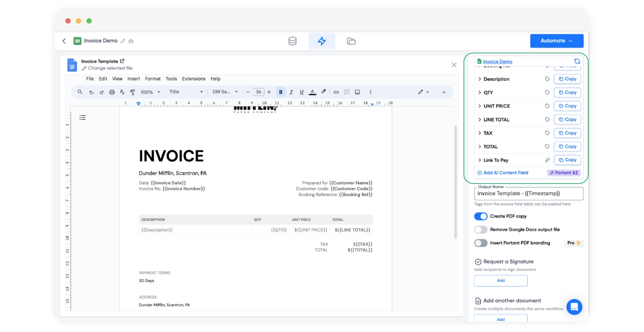Image resolution: width=644 pixels, height=332 pixels.
Task: Click the insert link toolbar icon
Action: point(336,92)
